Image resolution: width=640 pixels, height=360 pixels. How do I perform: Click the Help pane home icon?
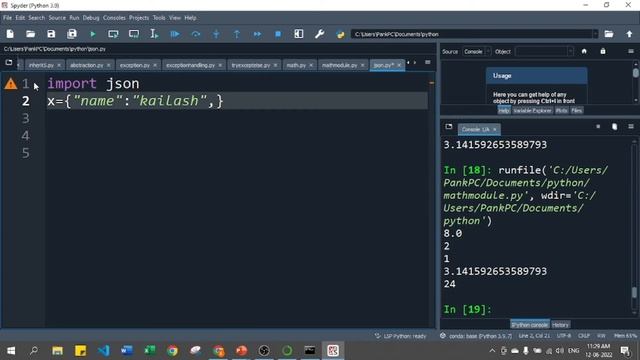click(x=584, y=51)
